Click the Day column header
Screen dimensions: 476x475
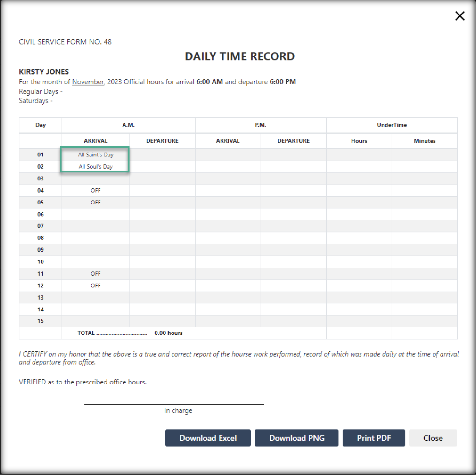point(41,125)
